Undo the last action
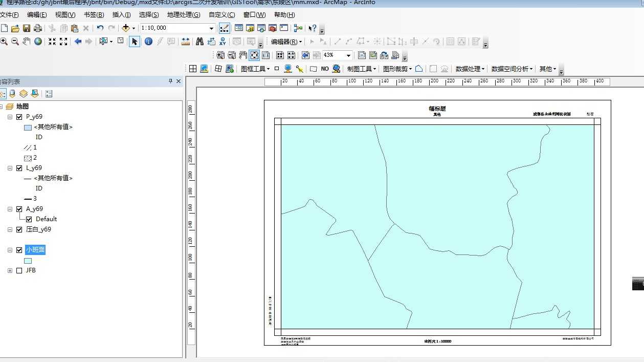644x362 pixels. click(x=100, y=28)
